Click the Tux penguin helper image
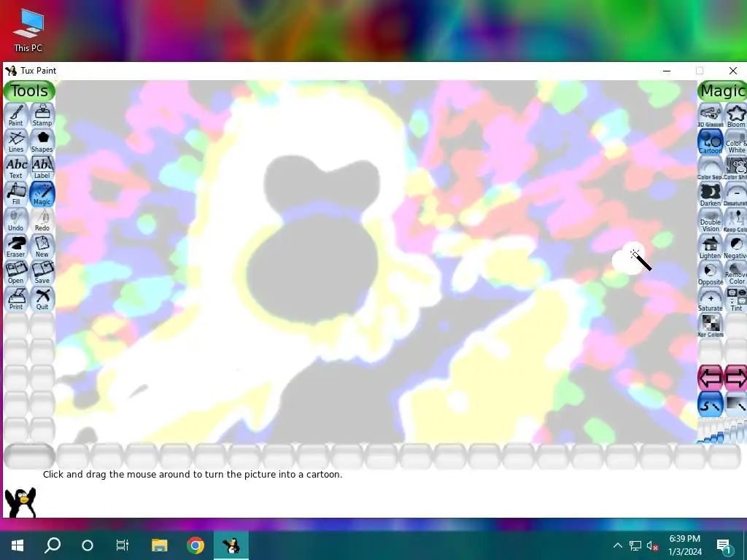This screenshot has height=560, width=747. coord(20,502)
